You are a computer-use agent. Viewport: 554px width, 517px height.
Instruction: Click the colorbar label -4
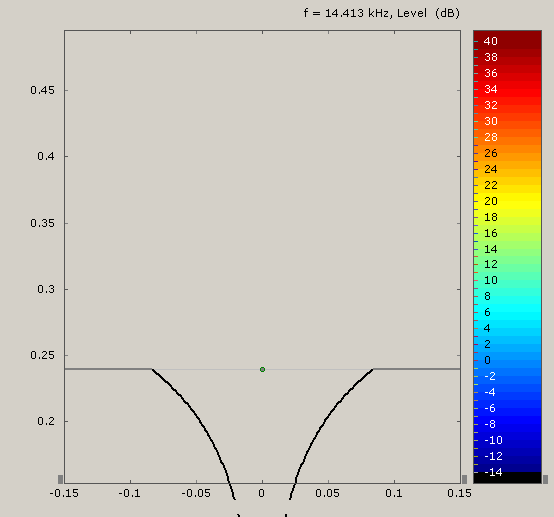coord(490,392)
